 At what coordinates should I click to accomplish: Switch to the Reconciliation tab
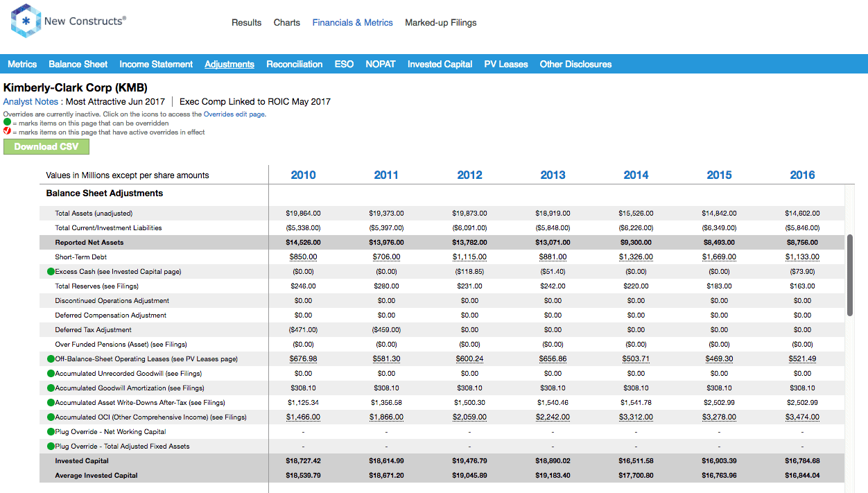coord(295,64)
